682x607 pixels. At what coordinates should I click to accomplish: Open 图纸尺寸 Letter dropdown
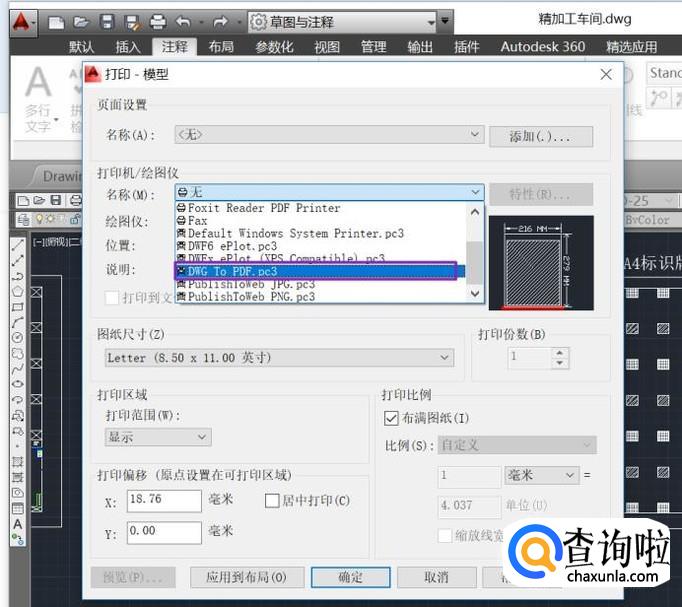(280, 358)
